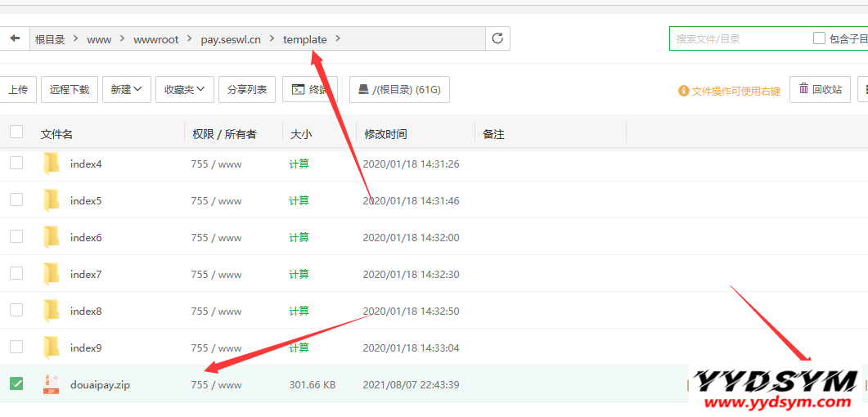Click the Remote Download (远程下载) button
This screenshot has width=868, height=417.
(70, 90)
